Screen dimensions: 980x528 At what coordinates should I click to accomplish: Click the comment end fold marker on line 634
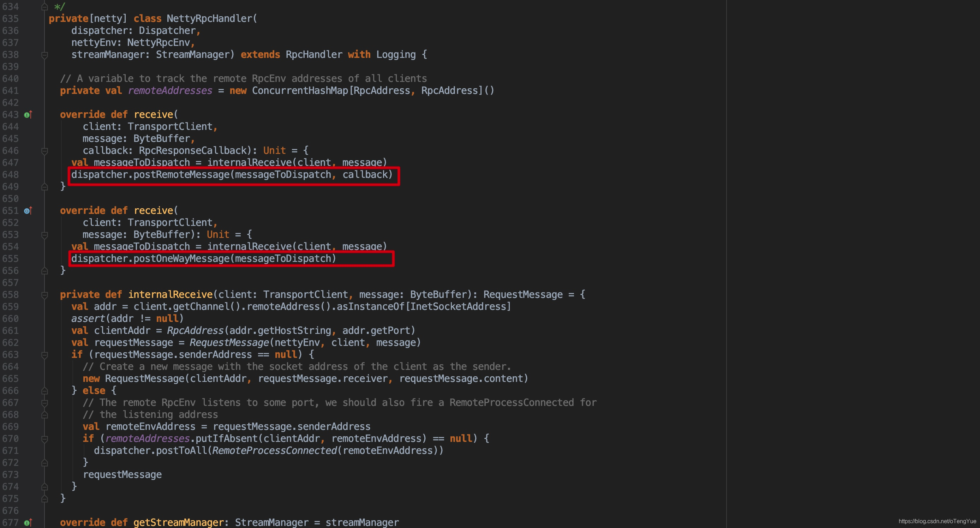[44, 7]
